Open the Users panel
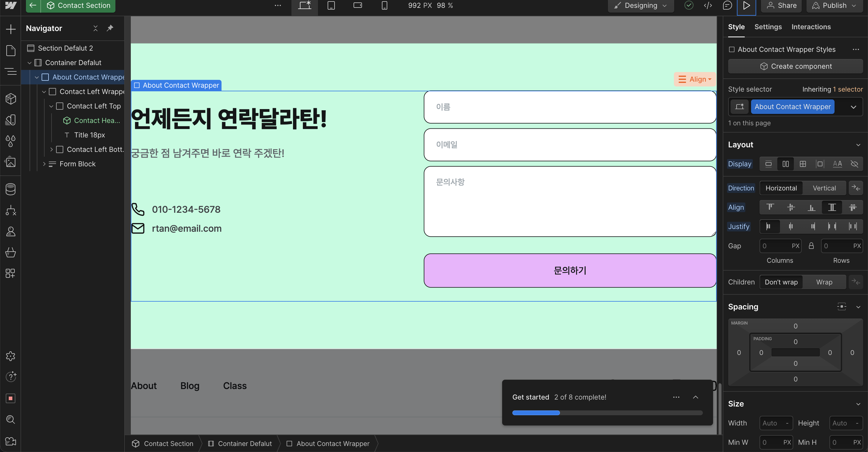 [11, 231]
